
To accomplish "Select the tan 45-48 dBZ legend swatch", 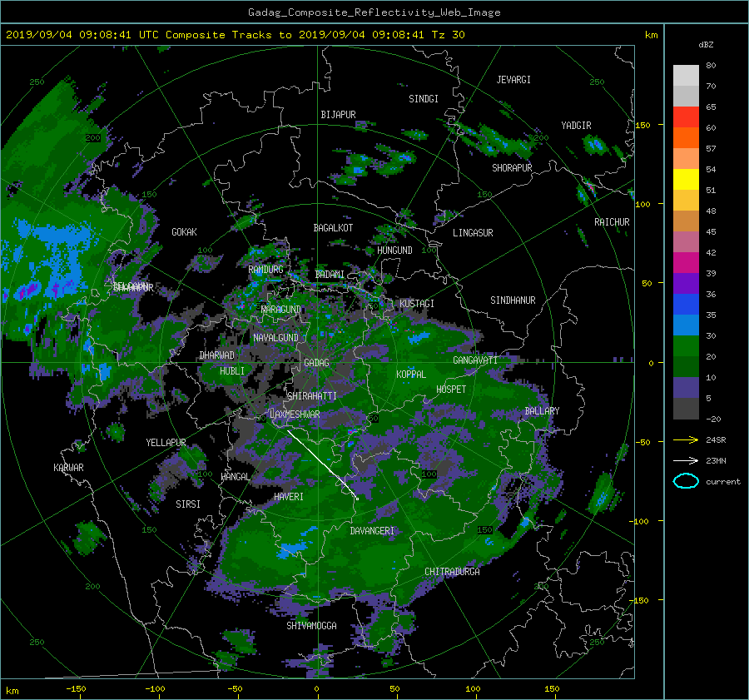I will coord(686,221).
